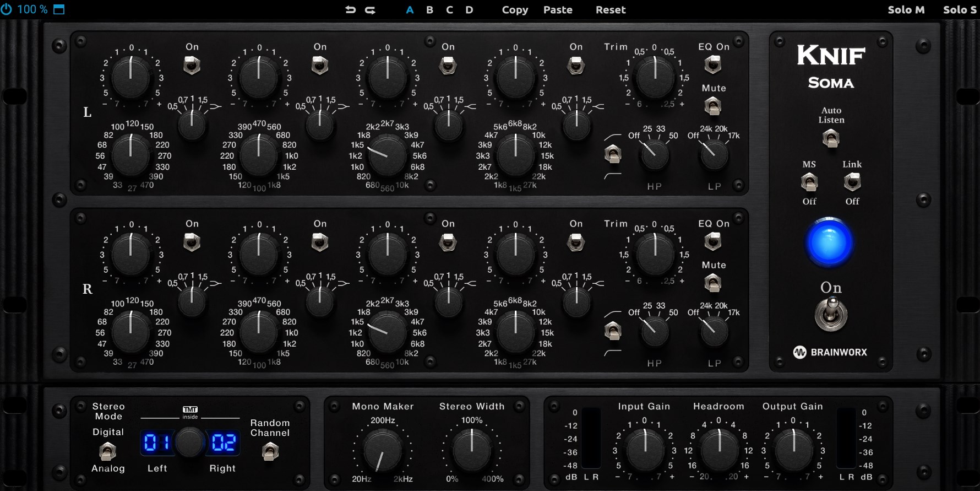Select preset bank B
980x491 pixels.
coord(429,10)
